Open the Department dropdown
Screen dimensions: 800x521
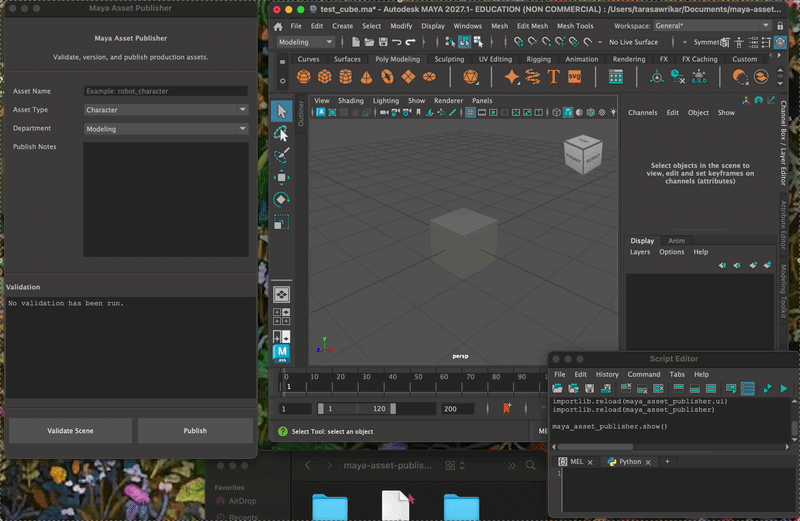165,129
